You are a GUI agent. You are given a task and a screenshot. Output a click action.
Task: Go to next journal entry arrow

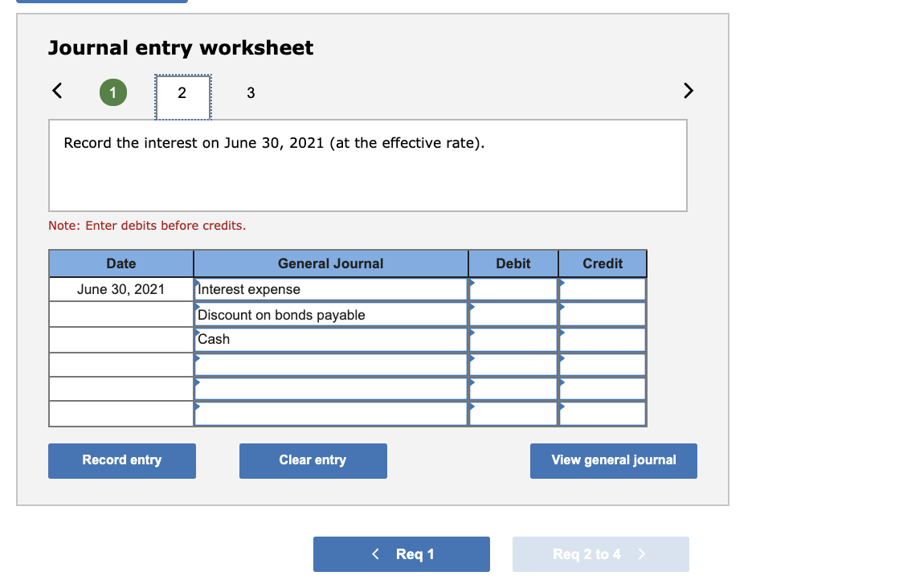point(688,91)
